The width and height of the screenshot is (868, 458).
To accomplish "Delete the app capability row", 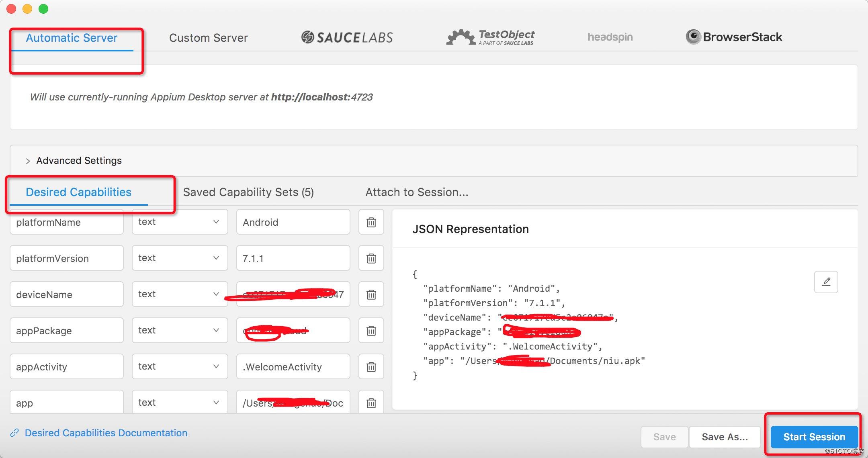I will click(371, 403).
